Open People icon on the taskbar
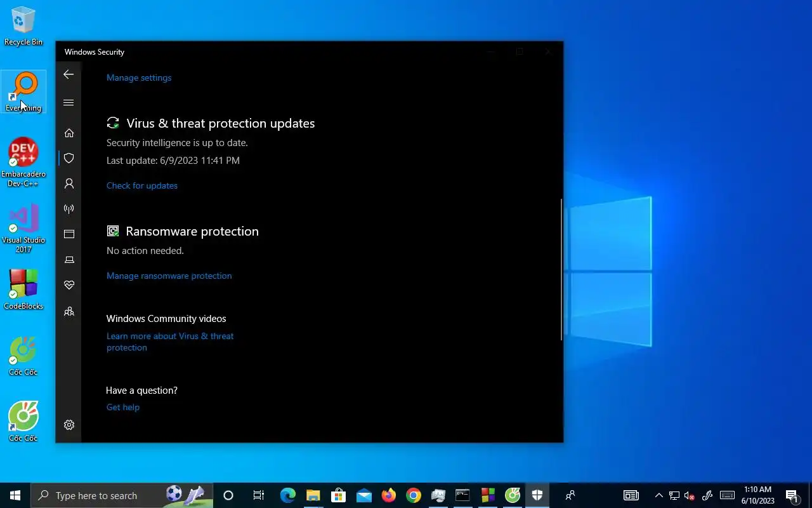 tap(570, 495)
